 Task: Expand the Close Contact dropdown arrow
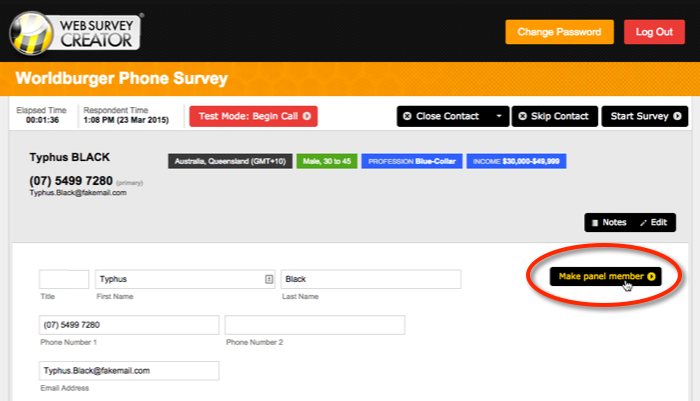497,116
